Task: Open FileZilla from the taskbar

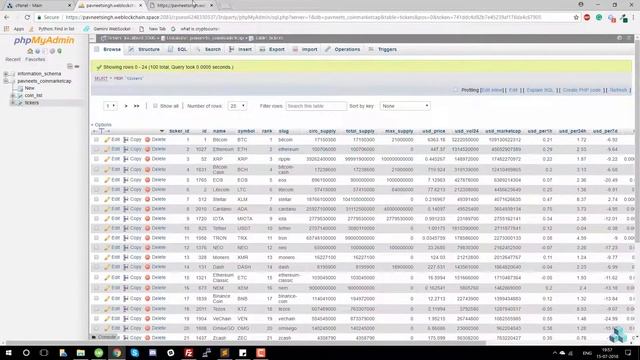Action: pyautogui.click(x=189, y=353)
